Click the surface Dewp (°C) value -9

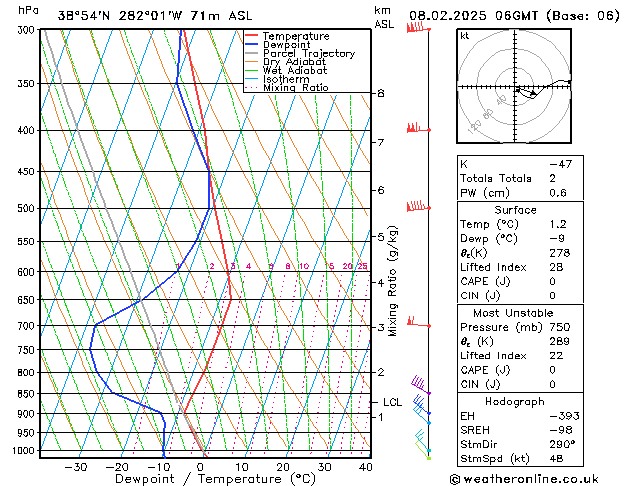click(557, 239)
